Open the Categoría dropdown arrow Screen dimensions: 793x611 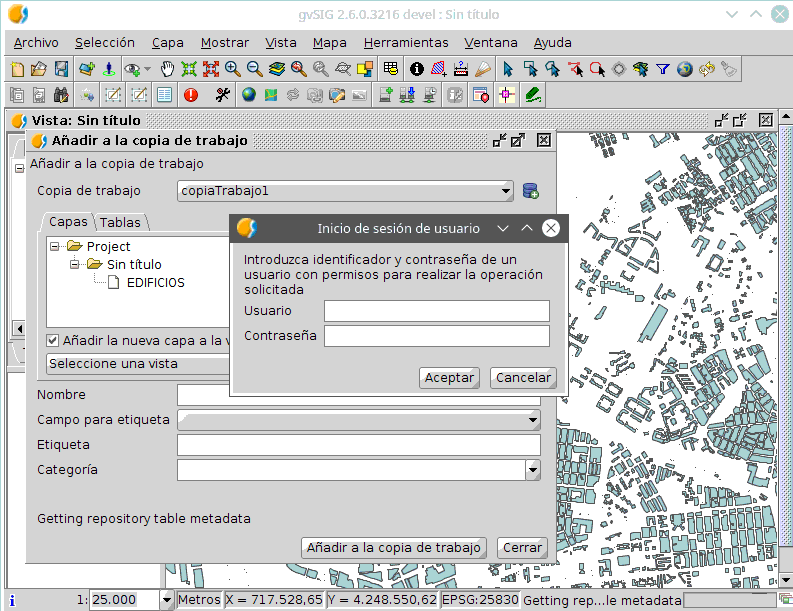click(x=533, y=470)
